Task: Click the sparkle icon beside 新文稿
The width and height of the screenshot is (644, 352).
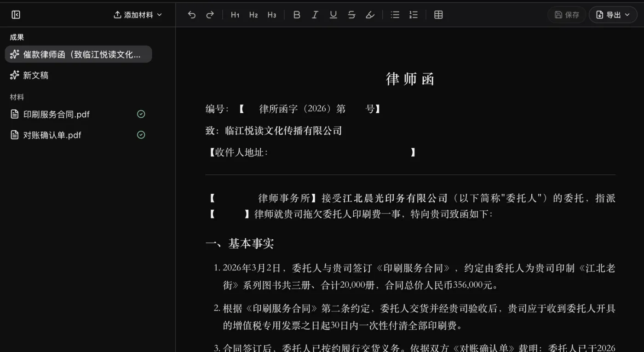Action: [15, 75]
